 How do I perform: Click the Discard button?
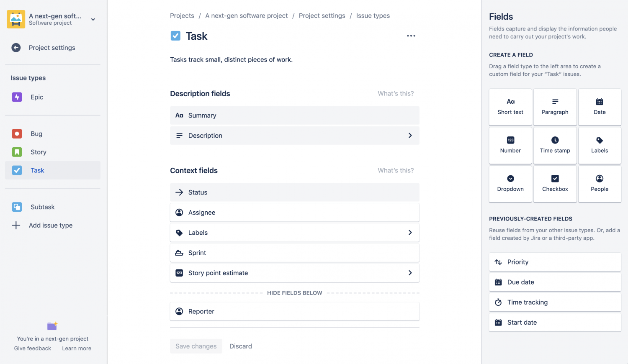click(x=240, y=346)
